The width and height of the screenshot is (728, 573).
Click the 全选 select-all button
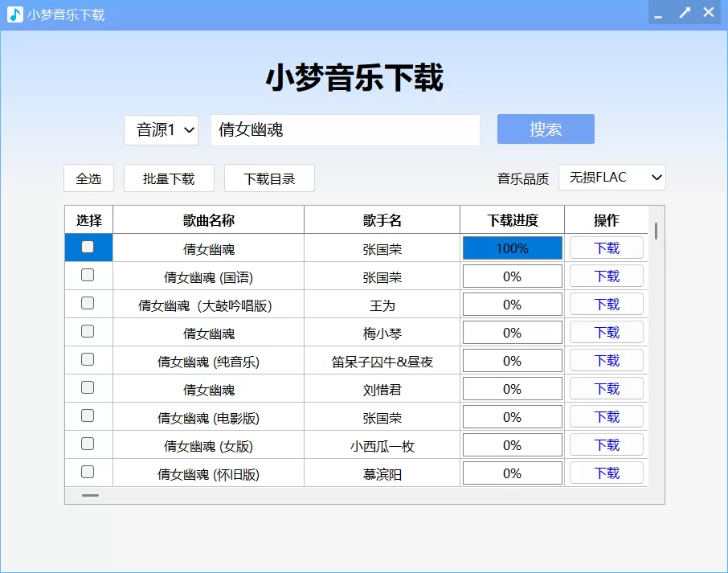tap(88, 178)
